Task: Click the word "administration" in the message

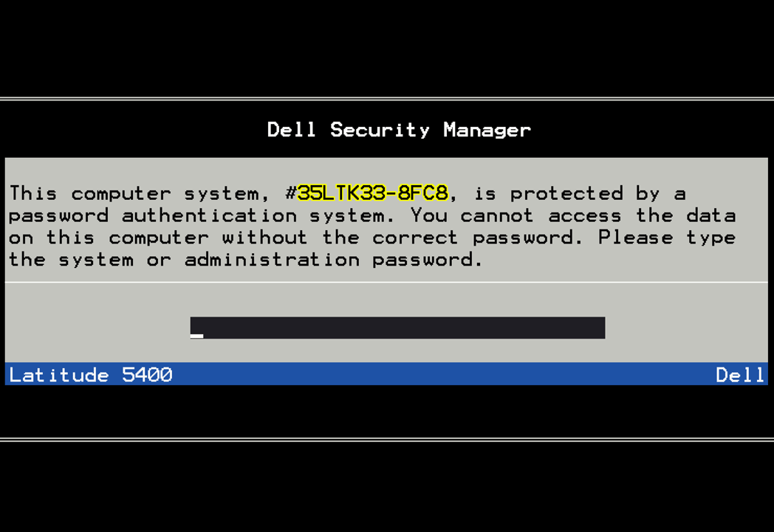Action: [x=272, y=260]
